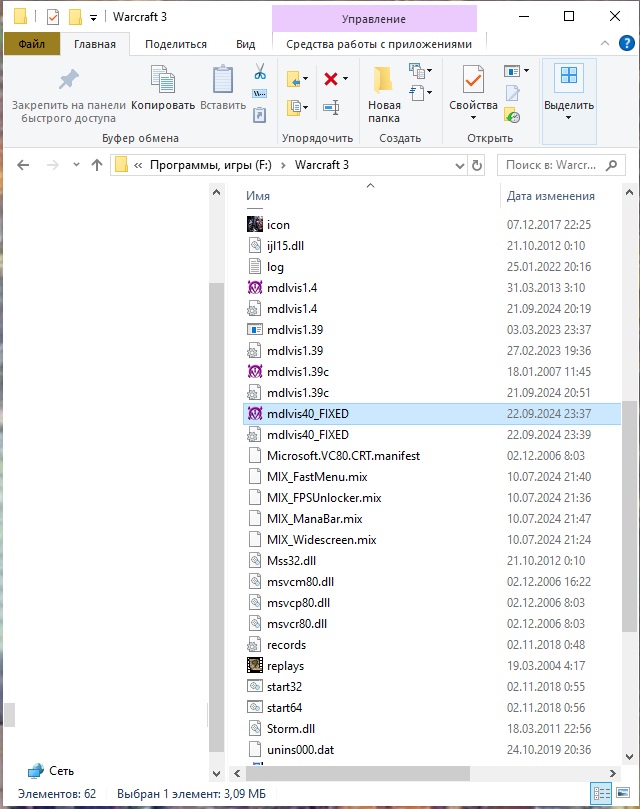Sort by the Имя column header

coord(258,196)
